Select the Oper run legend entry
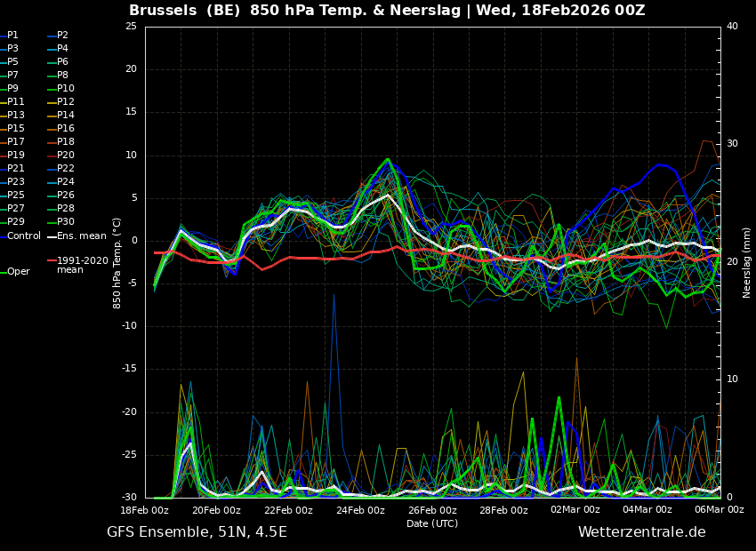756x551 pixels. point(18,272)
